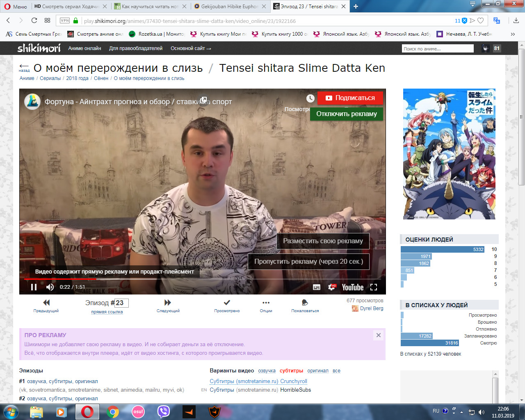Expand the bookmarks bar overflow chevron
This screenshot has height=420, width=525.
coord(513,34)
